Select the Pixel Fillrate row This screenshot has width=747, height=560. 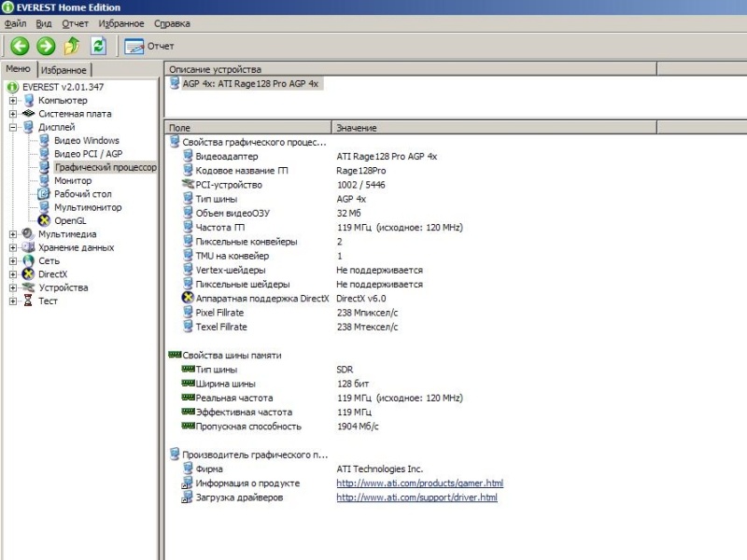(219, 313)
